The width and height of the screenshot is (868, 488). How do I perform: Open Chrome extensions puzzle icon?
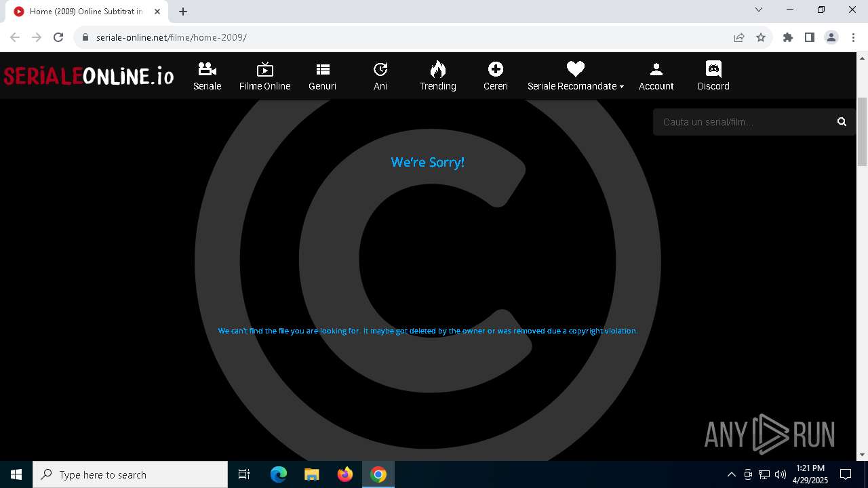coord(788,37)
